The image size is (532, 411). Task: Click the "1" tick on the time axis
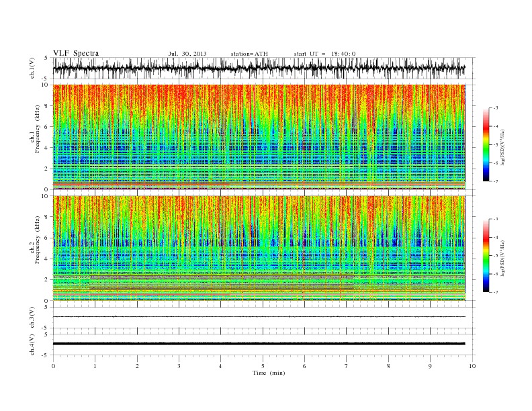95,366
